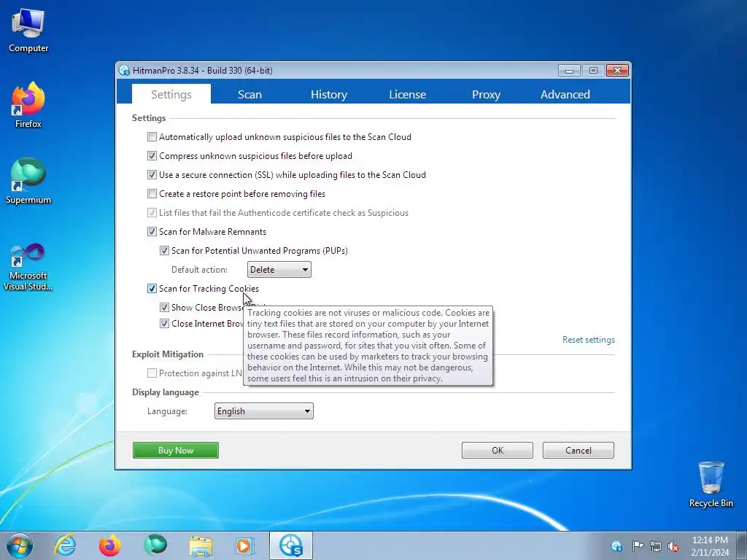
Task: Open Language English dropdown
Action: point(264,411)
